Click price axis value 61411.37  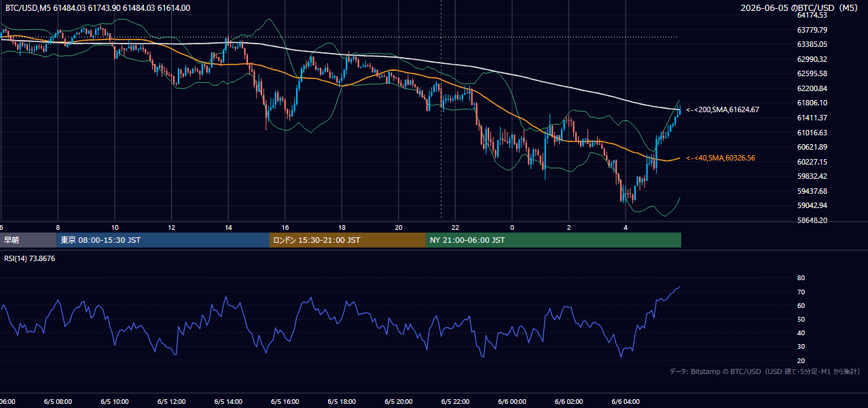[812, 118]
